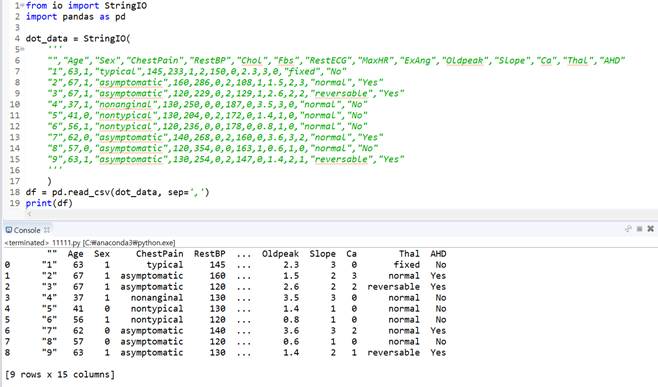Click 'pd.read_csv' on line 18
This screenshot has height=387, width=658.
point(81,192)
